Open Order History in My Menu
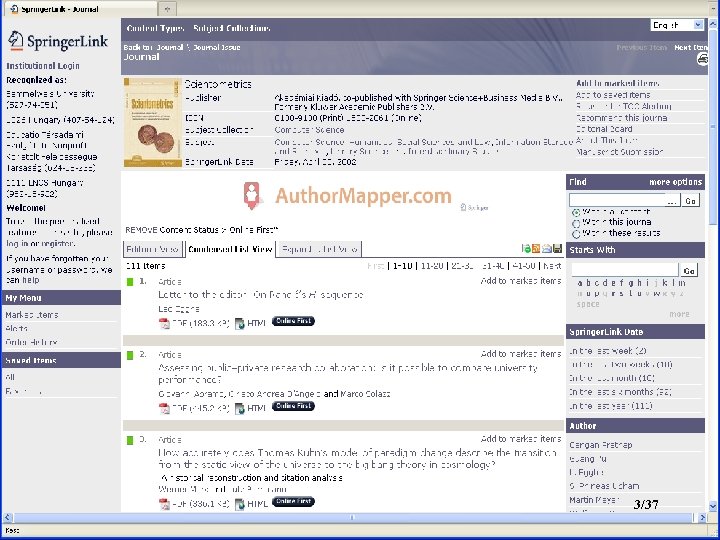720x540 pixels. 31,343
